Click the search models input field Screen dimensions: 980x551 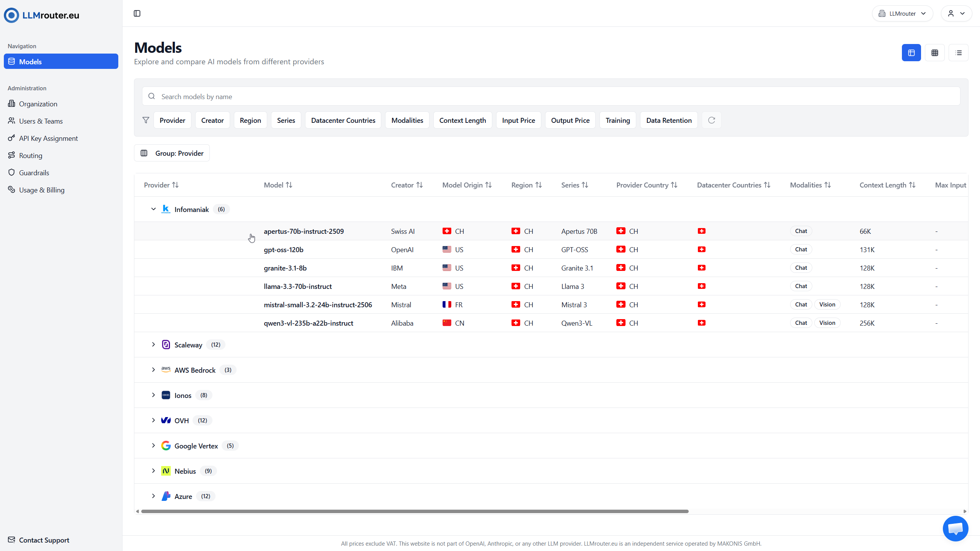click(x=551, y=96)
